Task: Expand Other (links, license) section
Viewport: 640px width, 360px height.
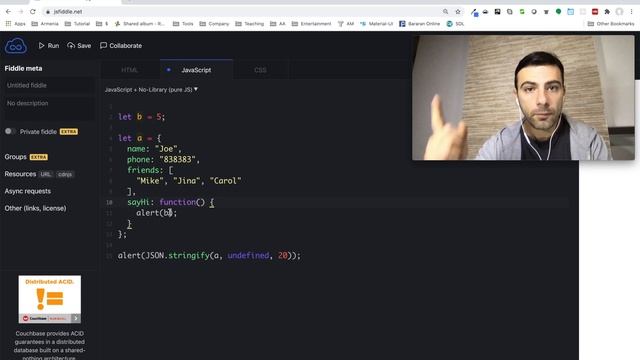Action: tap(36, 208)
